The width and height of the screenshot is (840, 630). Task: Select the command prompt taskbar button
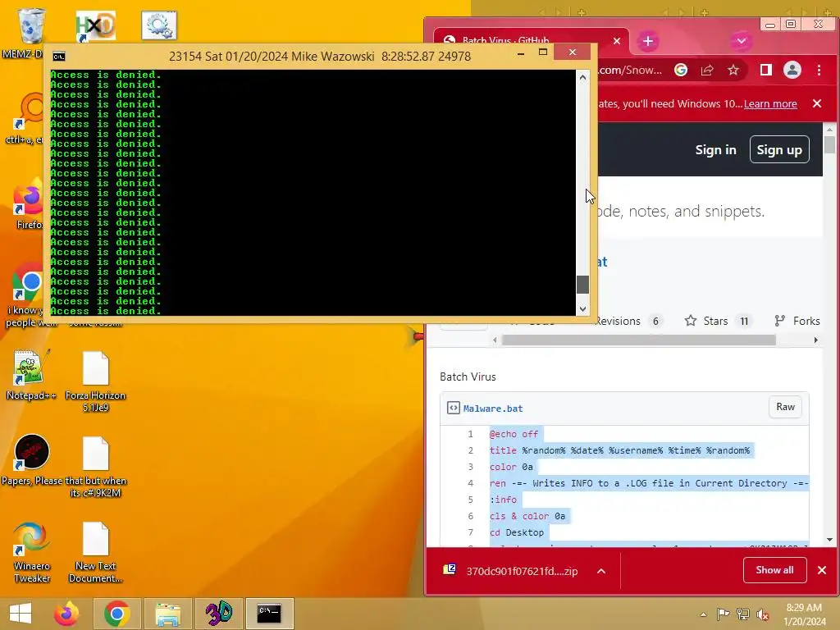click(x=269, y=614)
